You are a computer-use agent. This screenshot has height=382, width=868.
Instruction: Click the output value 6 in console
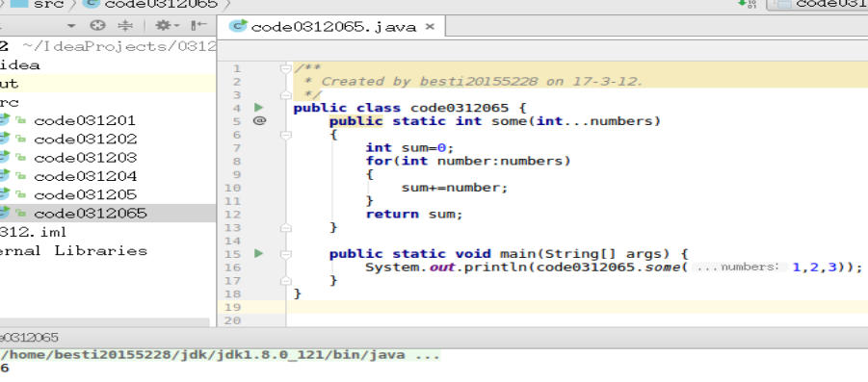point(5,368)
